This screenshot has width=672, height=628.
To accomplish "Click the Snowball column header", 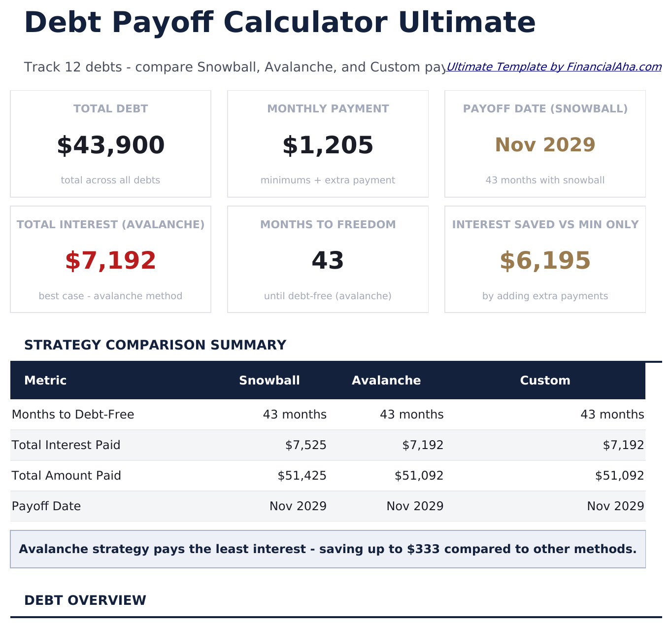I will pos(269,381).
